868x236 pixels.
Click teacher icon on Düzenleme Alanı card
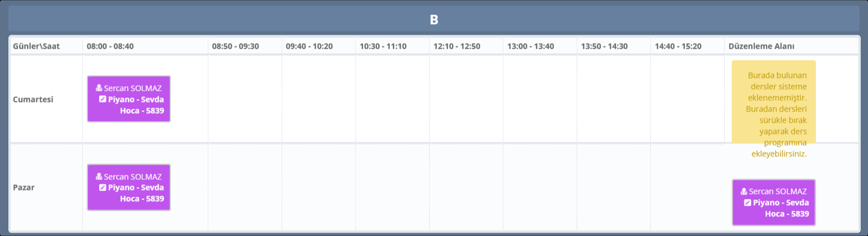744,191
